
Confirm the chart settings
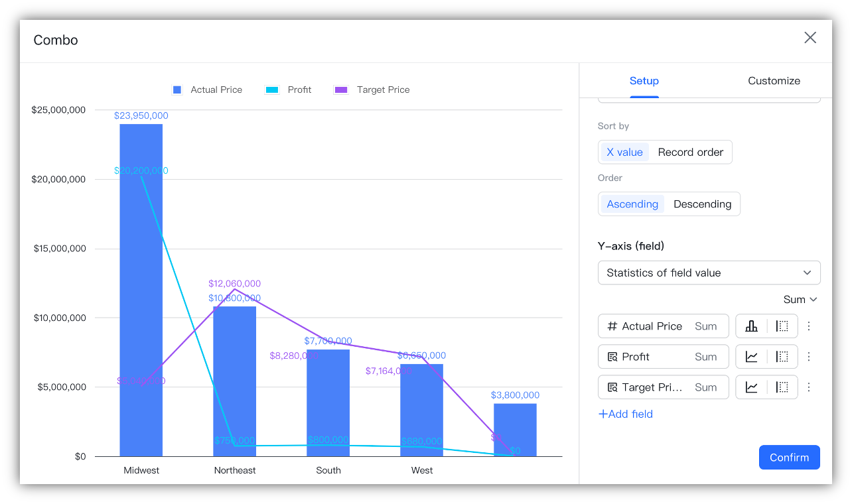[x=789, y=457]
